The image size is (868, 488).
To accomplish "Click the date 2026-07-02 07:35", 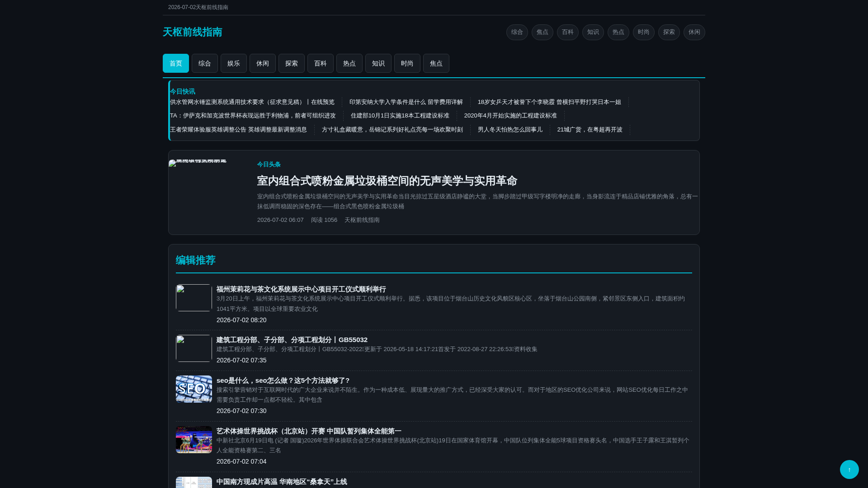I will [241, 360].
